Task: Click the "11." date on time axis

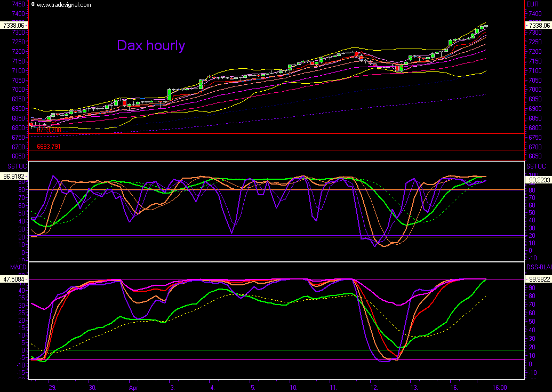Action: click(x=334, y=387)
